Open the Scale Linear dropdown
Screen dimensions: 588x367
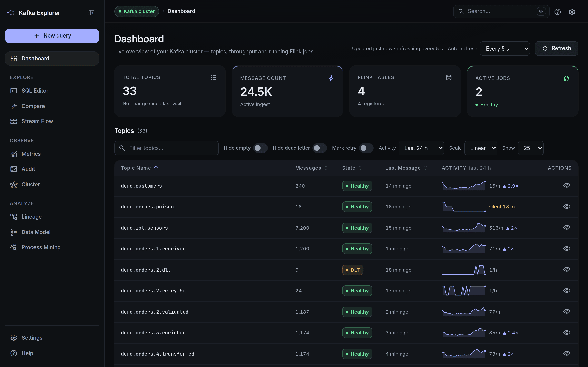tap(480, 148)
